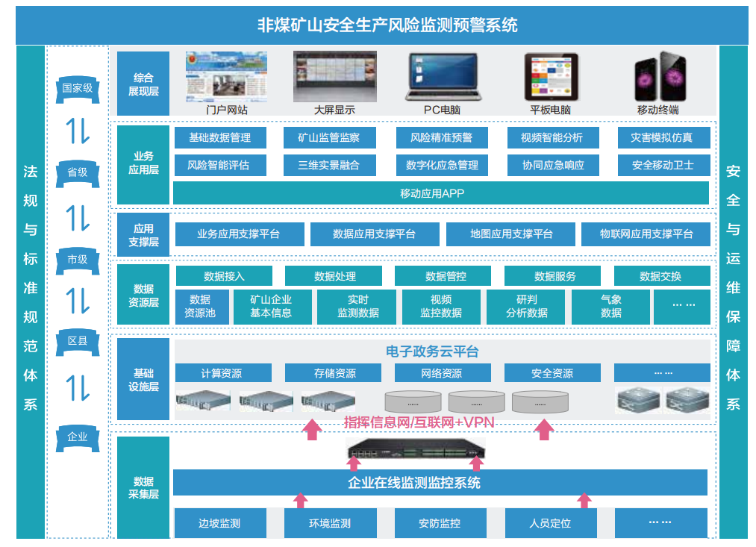Image resolution: width=756 pixels, height=547 pixels.
Task: Select the 大屏显示 large screen display image
Action: (334, 76)
